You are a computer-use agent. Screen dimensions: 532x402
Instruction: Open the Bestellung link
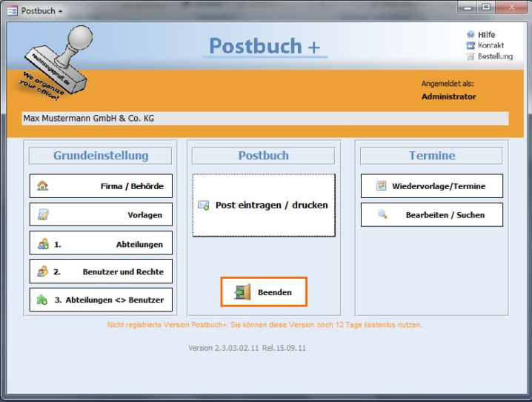tap(494, 56)
